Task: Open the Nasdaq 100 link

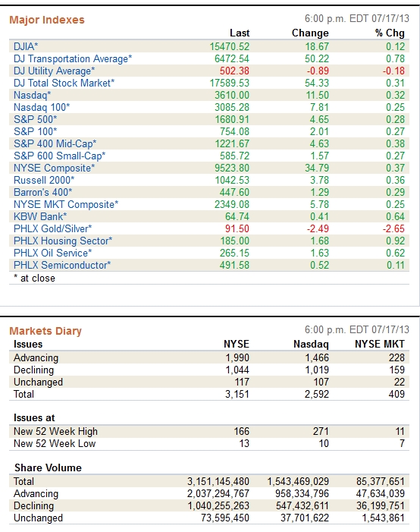Action: click(42, 107)
